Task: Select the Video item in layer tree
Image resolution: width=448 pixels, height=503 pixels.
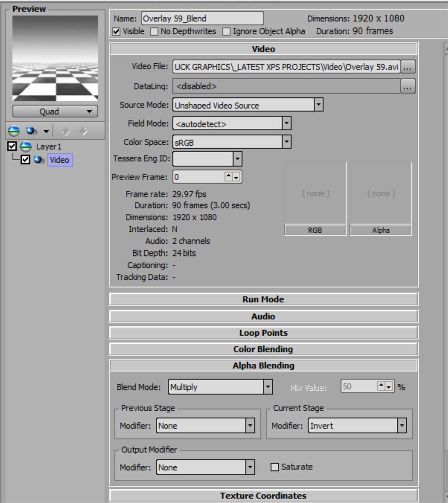Action: tap(60, 160)
